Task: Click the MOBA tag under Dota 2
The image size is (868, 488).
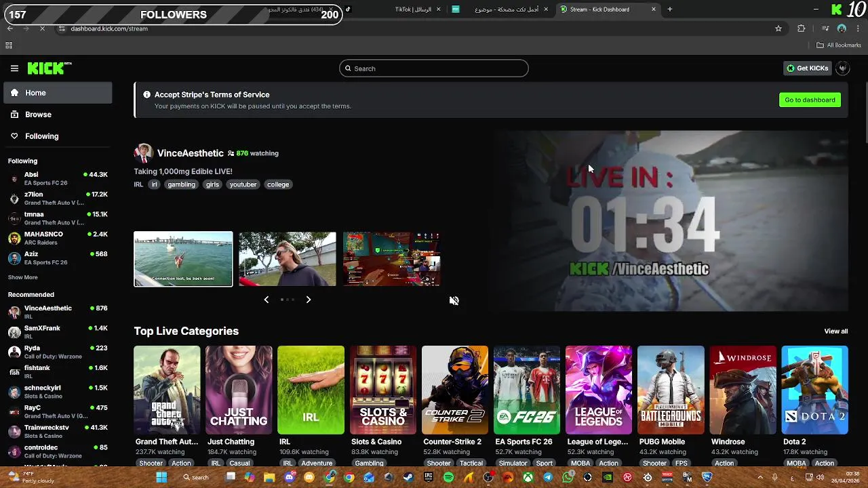Action: (x=796, y=463)
